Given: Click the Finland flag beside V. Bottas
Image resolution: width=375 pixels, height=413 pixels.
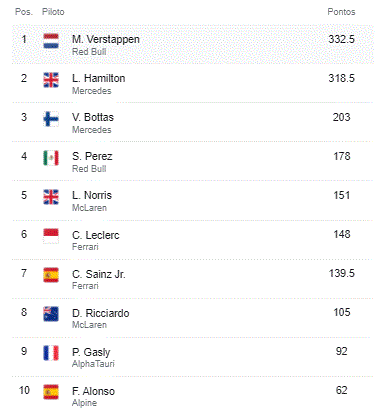Looking at the screenshot, I should (51, 119).
